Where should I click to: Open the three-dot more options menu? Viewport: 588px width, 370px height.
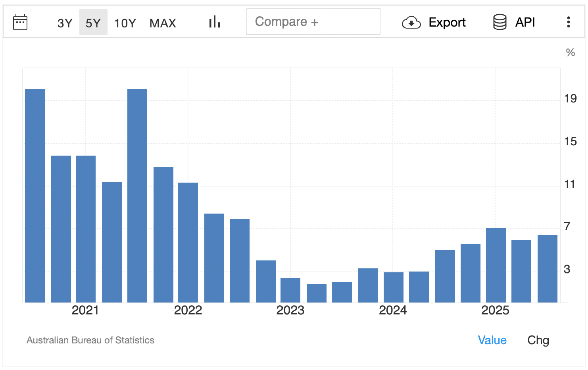[568, 22]
